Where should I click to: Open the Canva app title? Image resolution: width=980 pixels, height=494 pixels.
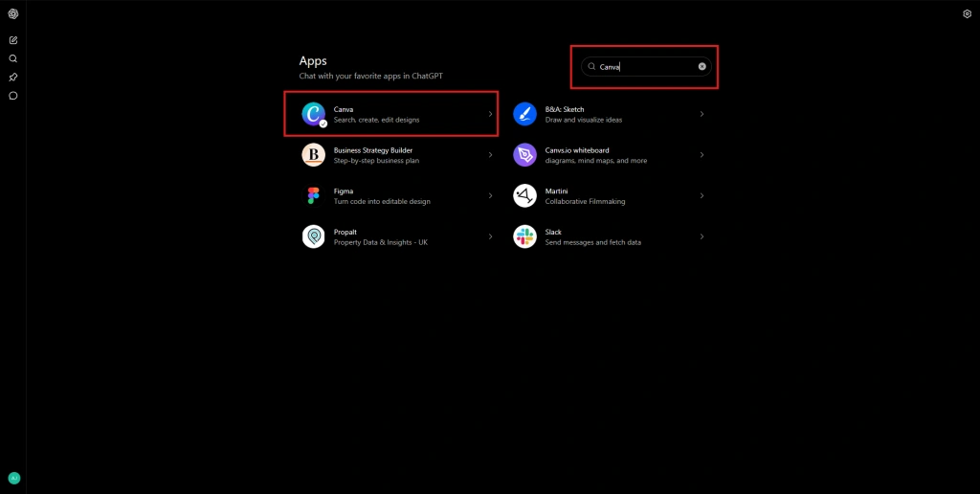pos(344,109)
